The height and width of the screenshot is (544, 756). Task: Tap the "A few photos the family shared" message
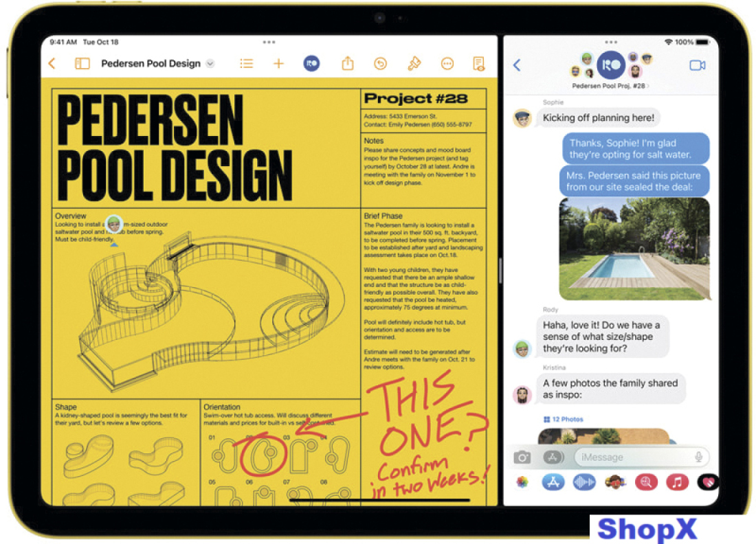tap(611, 389)
